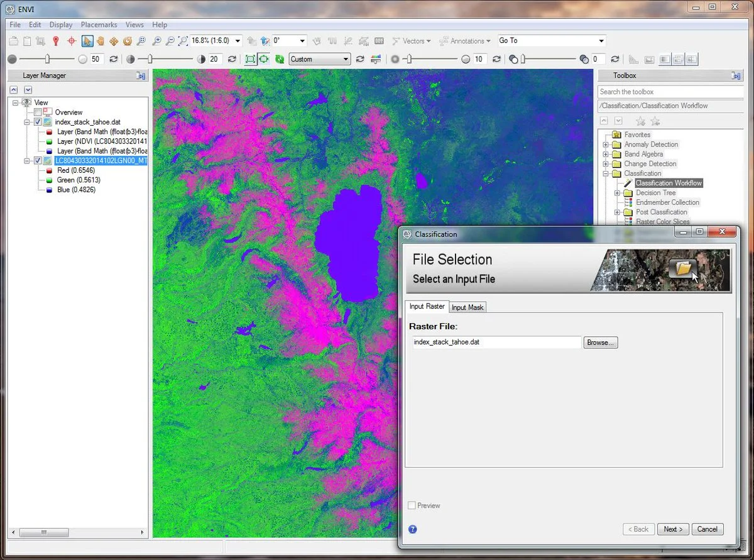This screenshot has width=754, height=560.
Task: Click Next in the Classification wizard
Action: tap(672, 529)
